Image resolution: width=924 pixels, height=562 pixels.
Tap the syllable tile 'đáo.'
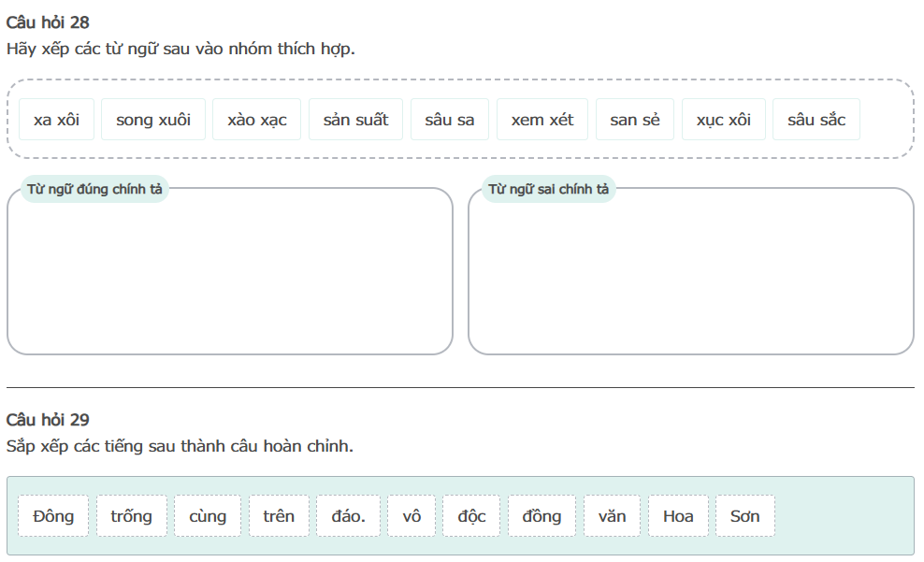coord(349,516)
